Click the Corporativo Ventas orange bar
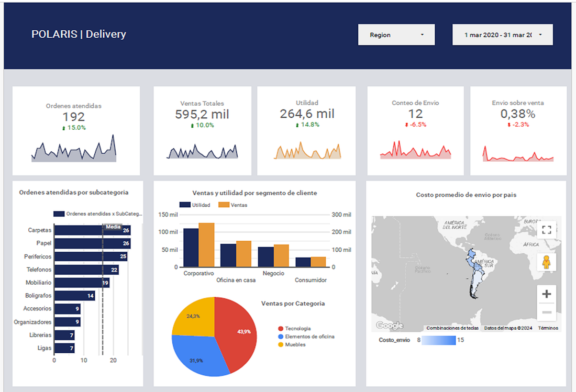The image size is (576, 392). pos(206,245)
